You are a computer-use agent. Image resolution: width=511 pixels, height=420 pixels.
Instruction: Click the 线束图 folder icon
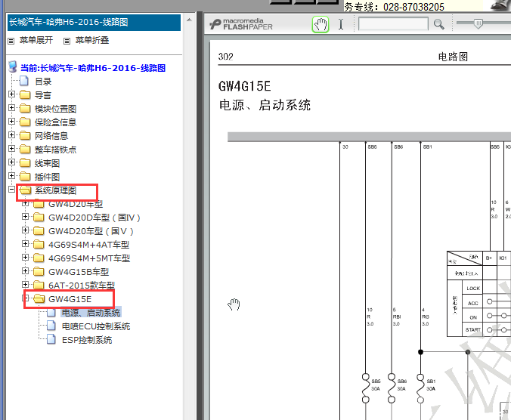(25, 163)
